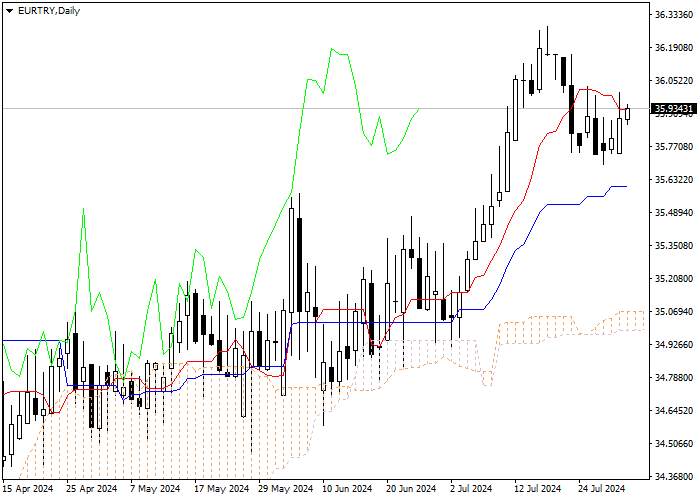Click the 29 May 2024 date label
The height and width of the screenshot is (500, 700).
tap(286, 488)
